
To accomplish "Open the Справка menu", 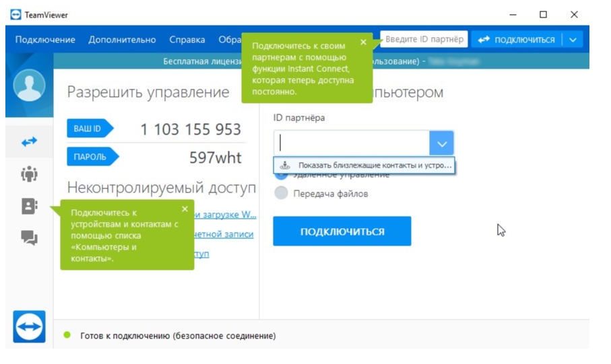I will coord(187,40).
